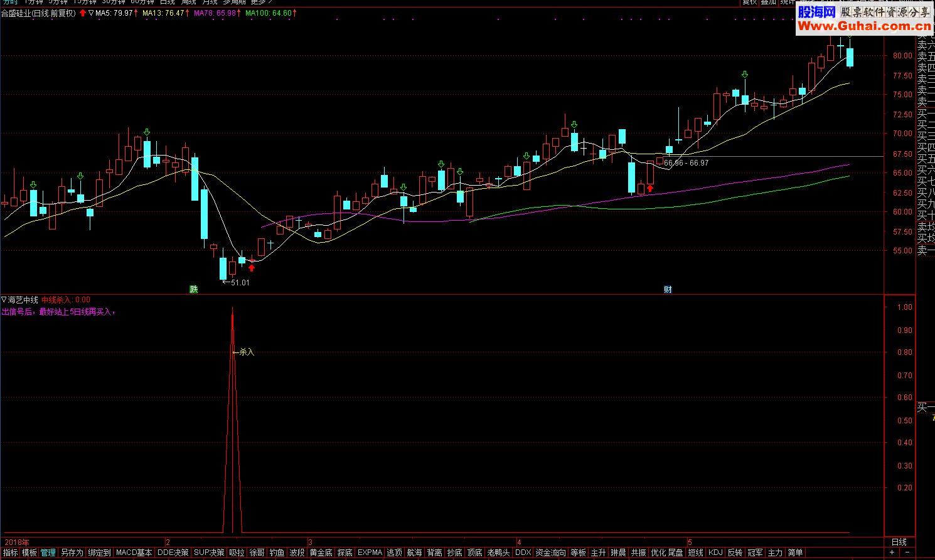Select the KDJ indicator tab
Image resolution: width=935 pixels, height=560 pixels.
715,552
